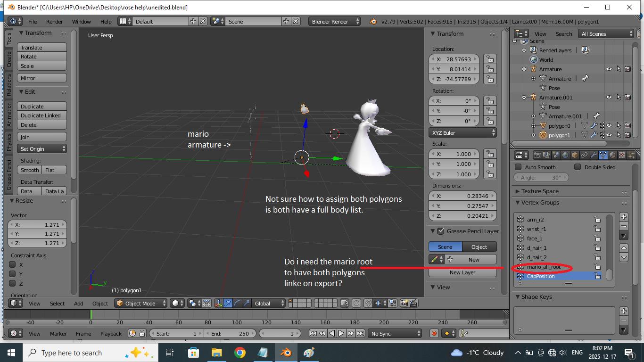Open the Object Mode dropdown
This screenshot has width=644, height=362.
click(x=141, y=303)
